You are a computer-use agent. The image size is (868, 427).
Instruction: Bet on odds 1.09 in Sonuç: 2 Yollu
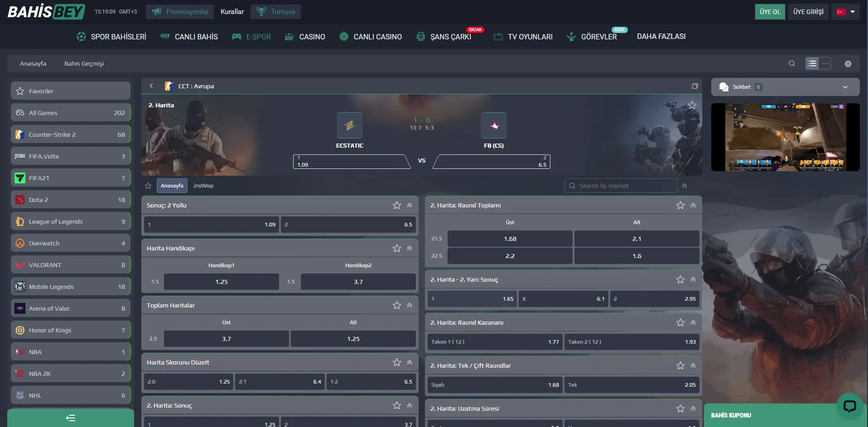tap(211, 225)
